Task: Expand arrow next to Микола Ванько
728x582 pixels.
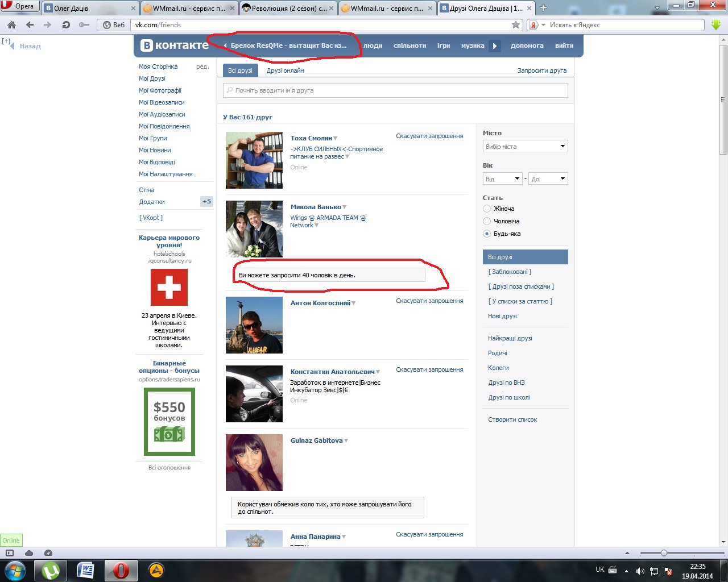Action: 345,207
